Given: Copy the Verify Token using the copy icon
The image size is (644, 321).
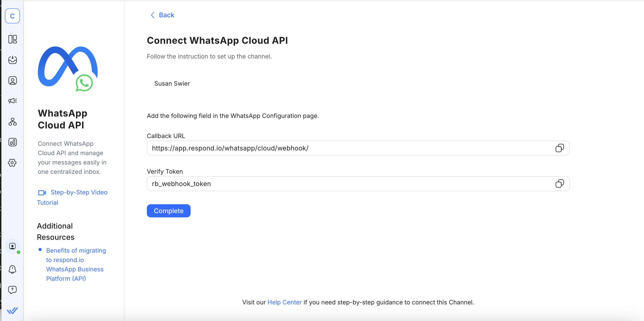Looking at the screenshot, I should [560, 184].
